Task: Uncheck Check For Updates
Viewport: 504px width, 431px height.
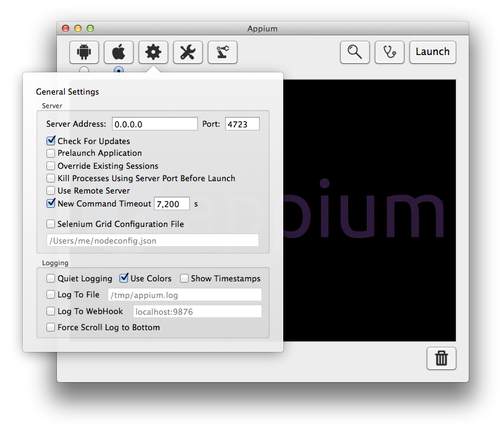Action: [51, 141]
